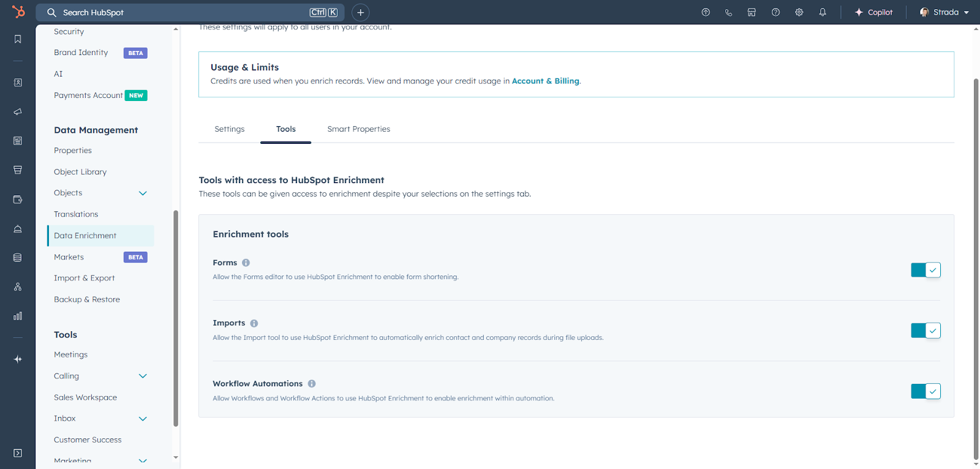The width and height of the screenshot is (980, 469).
Task: Open Sales icon in left rail
Action: point(18,170)
